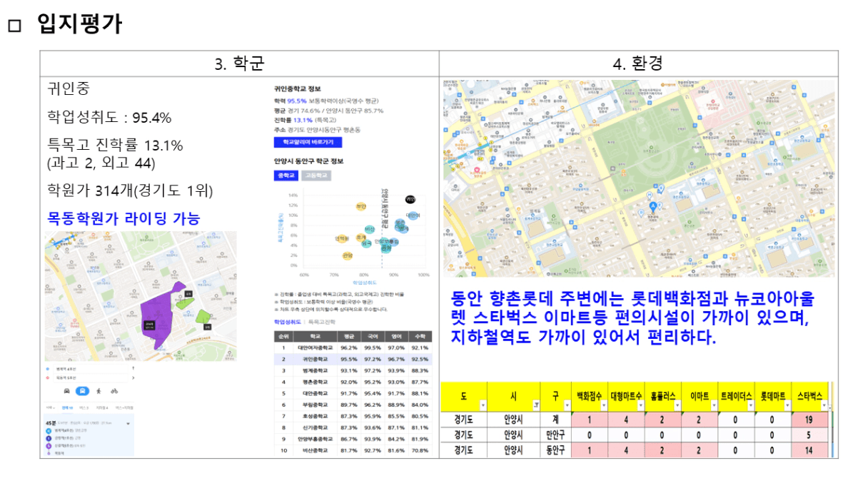Image resolution: width=868 pixels, height=488 pixels.
Task: Click the 부림중학교 table row
Action: 353,404
